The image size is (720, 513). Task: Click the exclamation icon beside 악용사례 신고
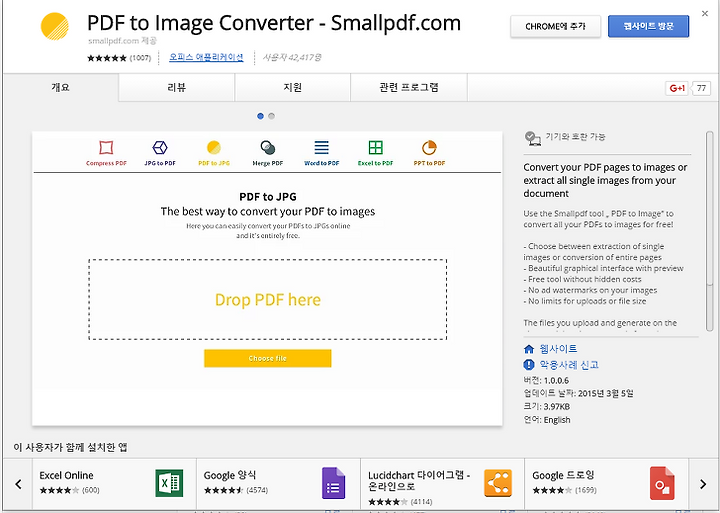tap(529, 365)
